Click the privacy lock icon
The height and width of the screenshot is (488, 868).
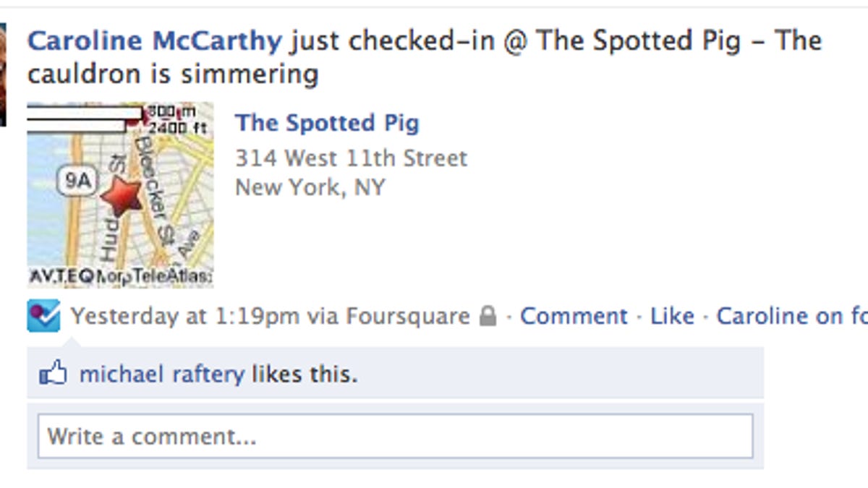point(489,317)
